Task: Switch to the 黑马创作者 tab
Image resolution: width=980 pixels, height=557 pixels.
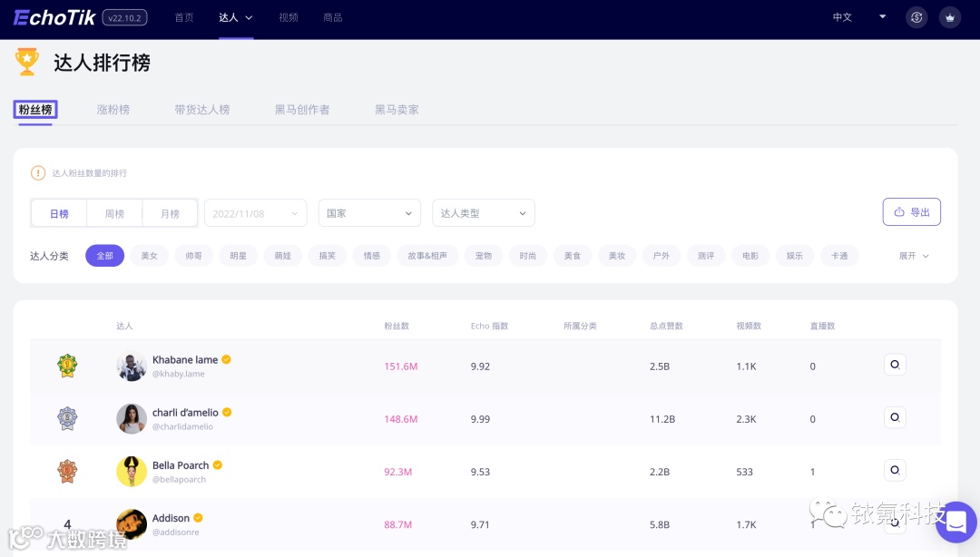Action: tap(302, 110)
